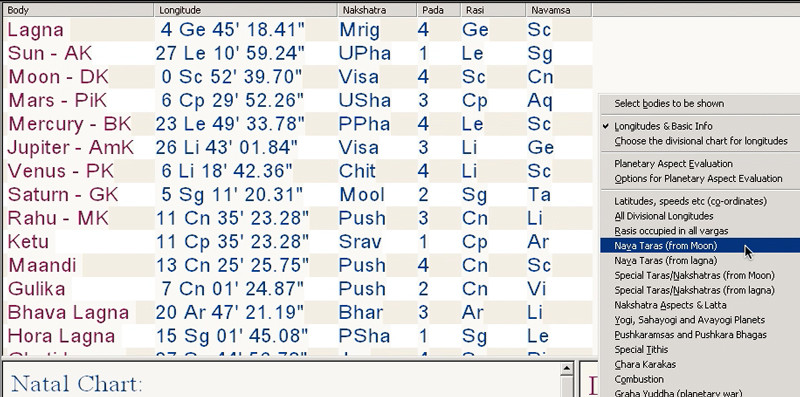Viewport: 800px width, 397px height.
Task: Click the Navamsa column header
Action: 559,10
